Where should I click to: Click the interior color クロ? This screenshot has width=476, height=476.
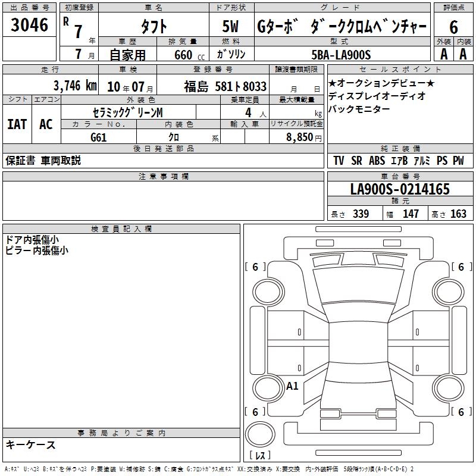coord(174,137)
